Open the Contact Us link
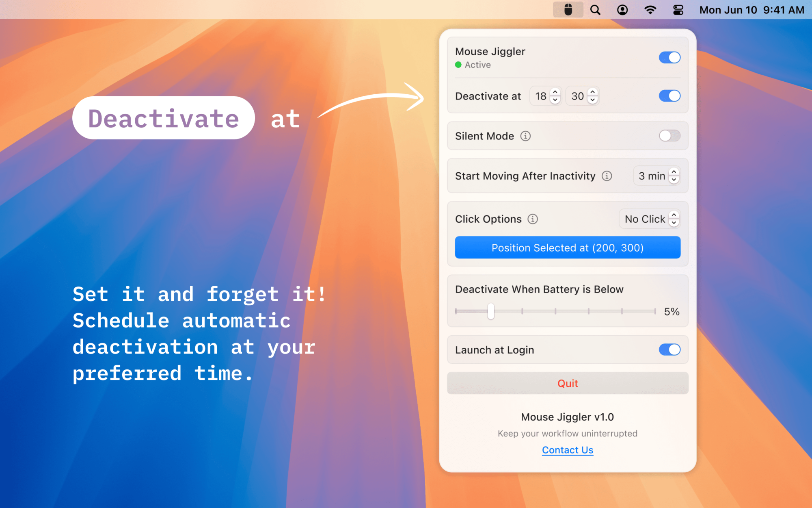 click(567, 450)
